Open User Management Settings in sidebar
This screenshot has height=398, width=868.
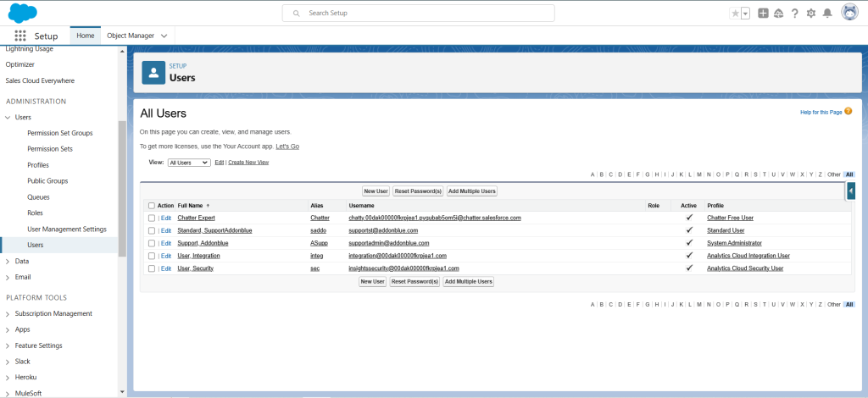(x=67, y=229)
